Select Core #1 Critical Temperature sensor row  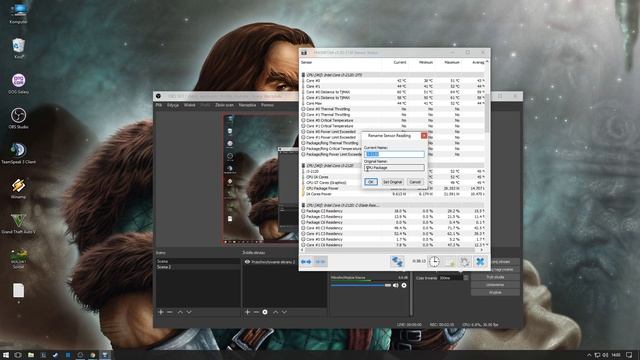(x=392, y=126)
